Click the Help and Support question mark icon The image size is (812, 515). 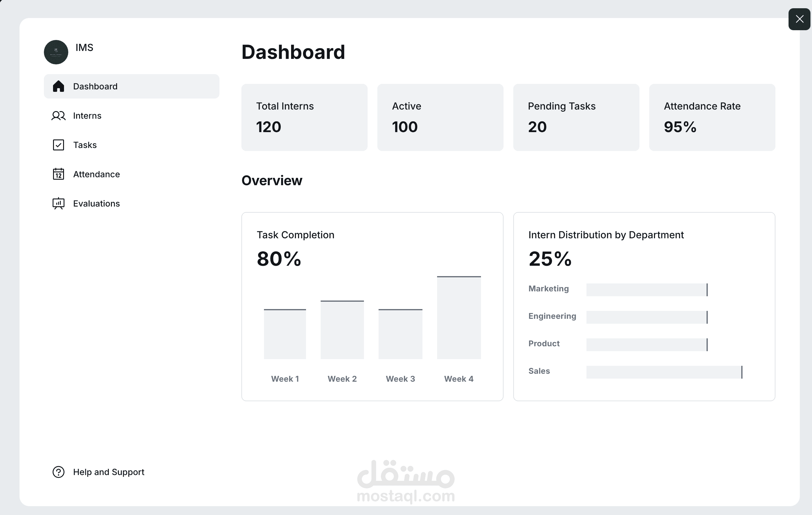click(x=58, y=472)
